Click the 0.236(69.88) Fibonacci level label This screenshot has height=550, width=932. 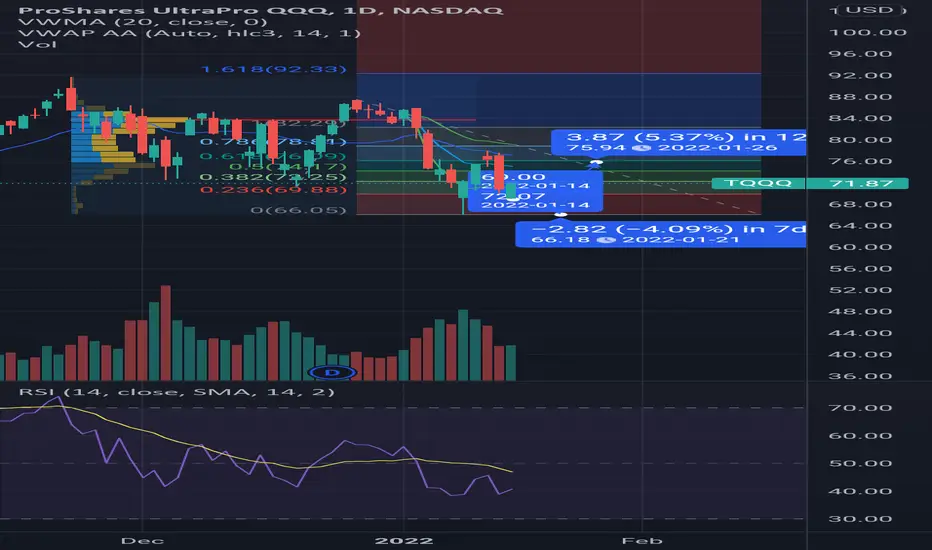point(273,190)
